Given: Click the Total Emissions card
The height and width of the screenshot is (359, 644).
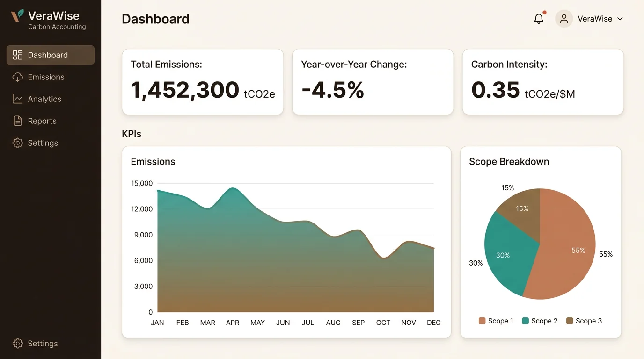Looking at the screenshot, I should tap(203, 82).
